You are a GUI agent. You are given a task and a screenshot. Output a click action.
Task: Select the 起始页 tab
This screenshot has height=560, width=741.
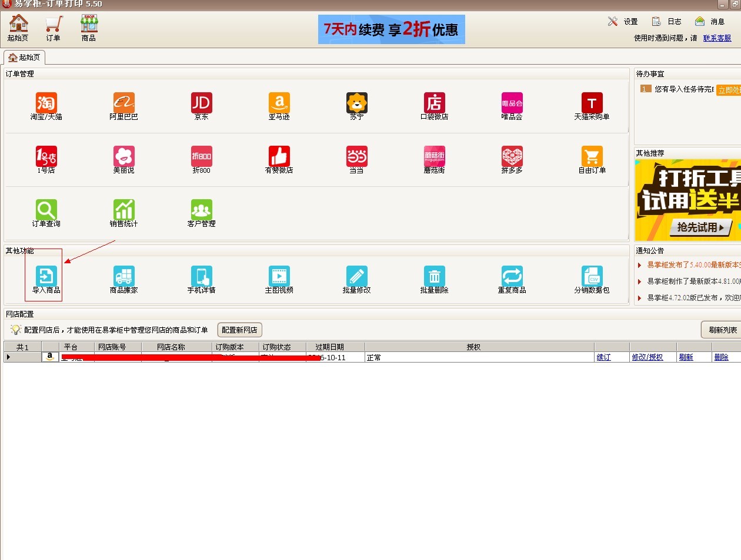[25, 58]
